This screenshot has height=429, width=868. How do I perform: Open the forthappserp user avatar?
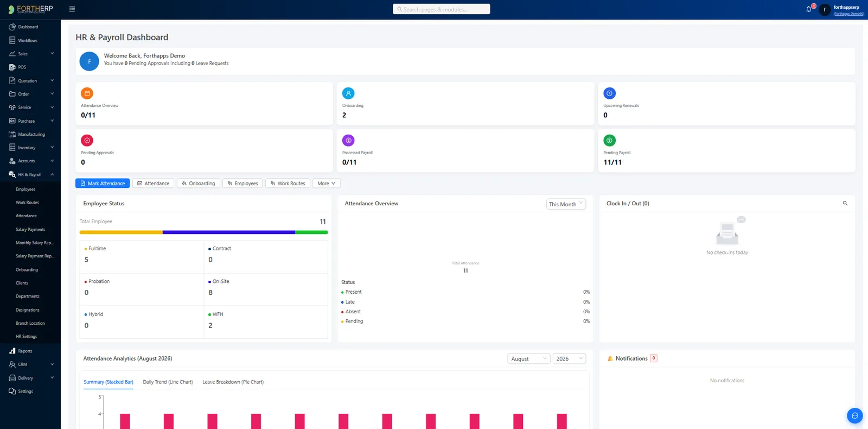pyautogui.click(x=825, y=9)
